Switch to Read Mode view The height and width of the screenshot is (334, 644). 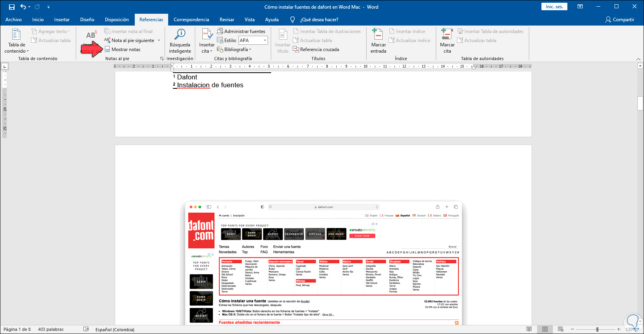tap(529, 329)
